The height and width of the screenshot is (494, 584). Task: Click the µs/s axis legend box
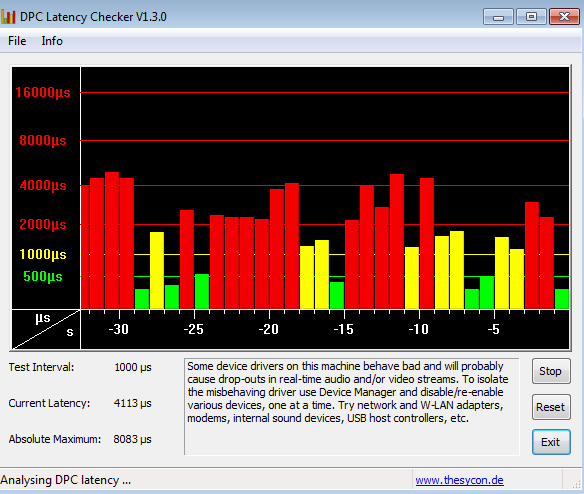coord(46,329)
